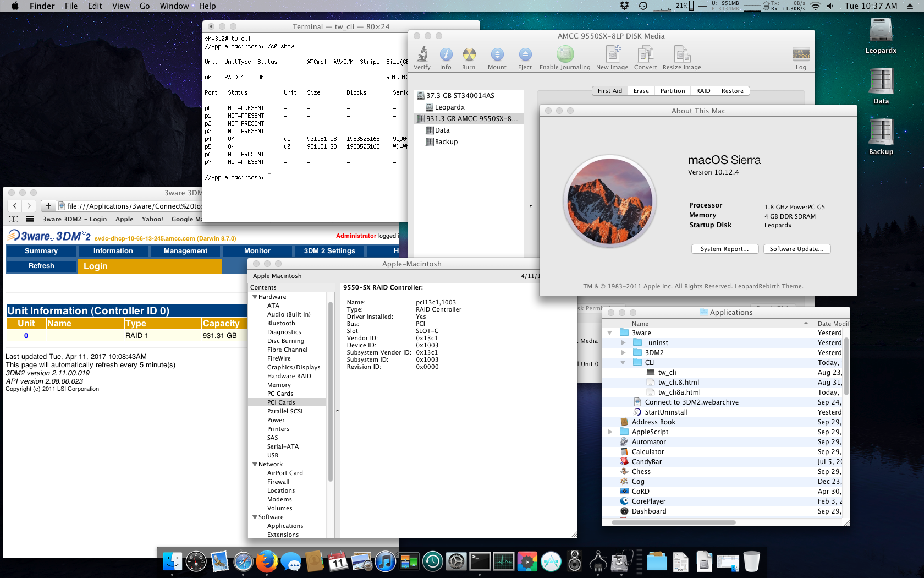
Task: Open the Go menu
Action: 145,6
